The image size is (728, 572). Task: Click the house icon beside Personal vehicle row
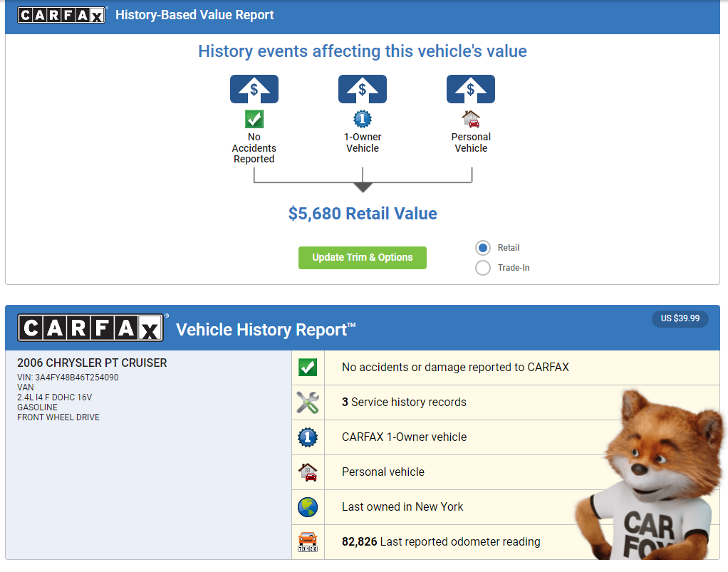click(x=308, y=472)
